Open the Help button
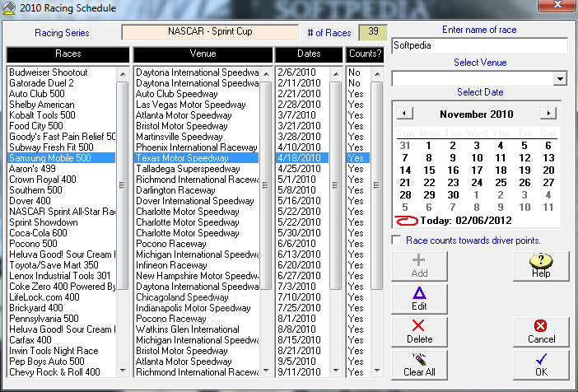The width and height of the screenshot is (578, 392). [x=541, y=266]
